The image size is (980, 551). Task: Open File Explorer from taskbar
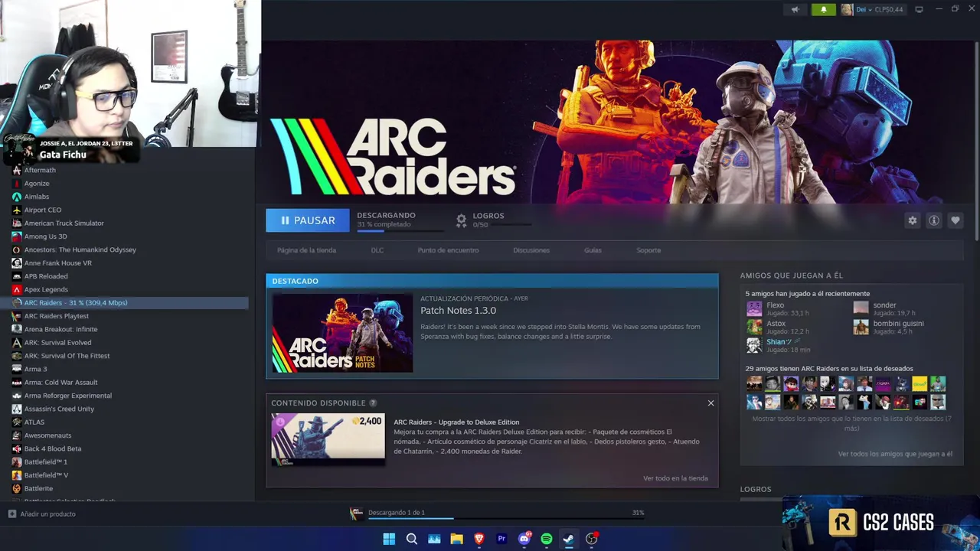456,539
